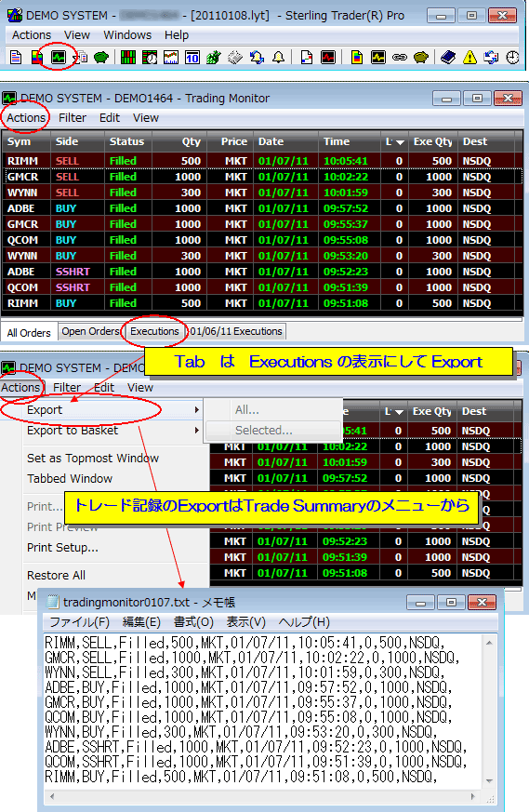Switch to the Open Orders tab
Viewport: 529px width, 812px height.
(90, 331)
